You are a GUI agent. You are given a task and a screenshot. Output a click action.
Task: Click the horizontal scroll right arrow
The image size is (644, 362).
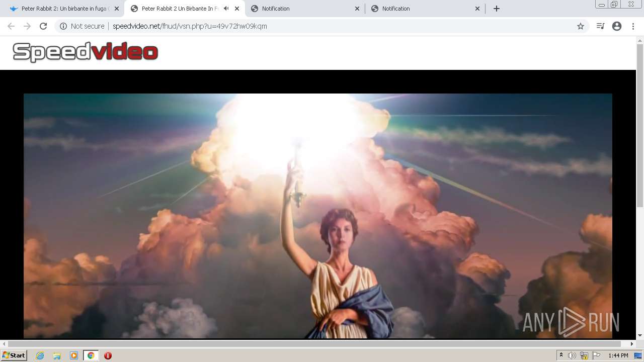pyautogui.click(x=632, y=344)
